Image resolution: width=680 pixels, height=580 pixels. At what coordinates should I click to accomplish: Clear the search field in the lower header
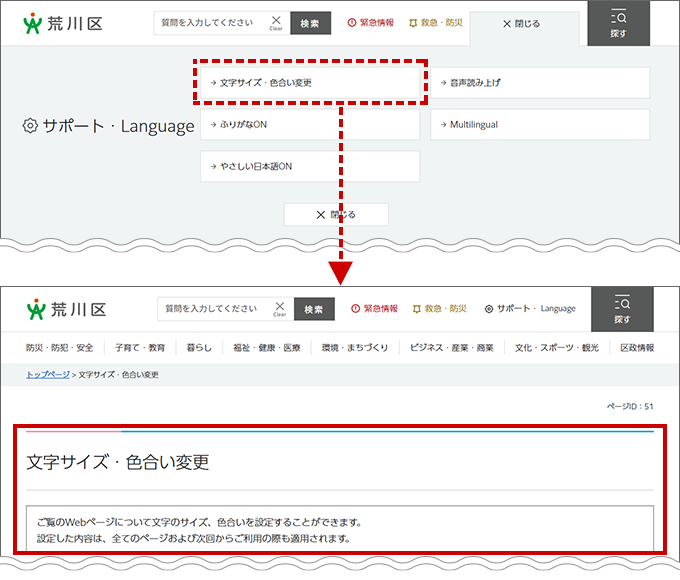coord(280,309)
